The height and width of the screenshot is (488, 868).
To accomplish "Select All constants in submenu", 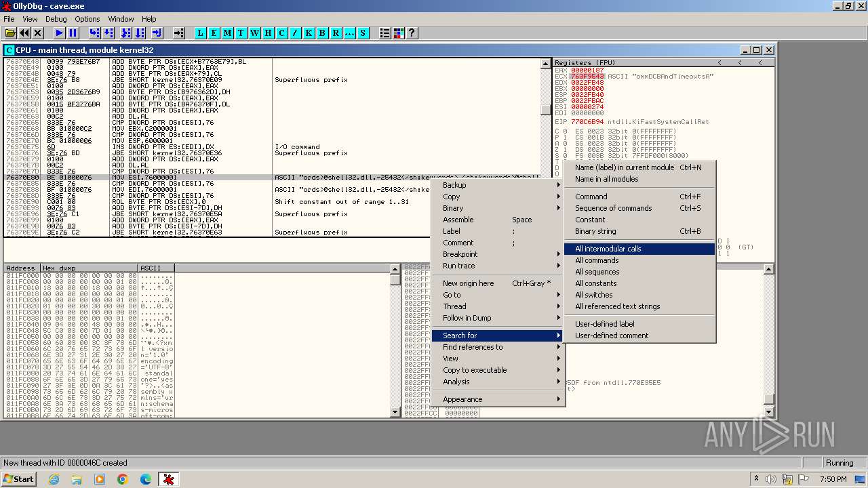I will (x=639, y=283).
